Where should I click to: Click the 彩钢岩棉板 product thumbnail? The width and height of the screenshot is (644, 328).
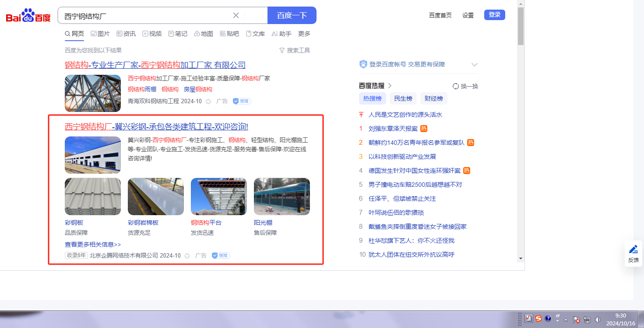(156, 196)
